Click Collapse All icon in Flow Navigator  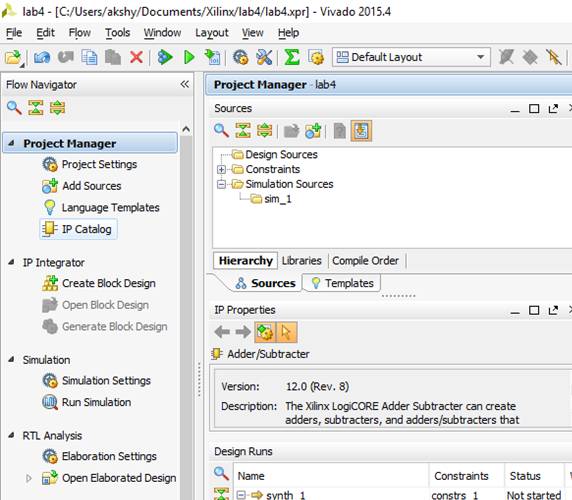(x=36, y=108)
